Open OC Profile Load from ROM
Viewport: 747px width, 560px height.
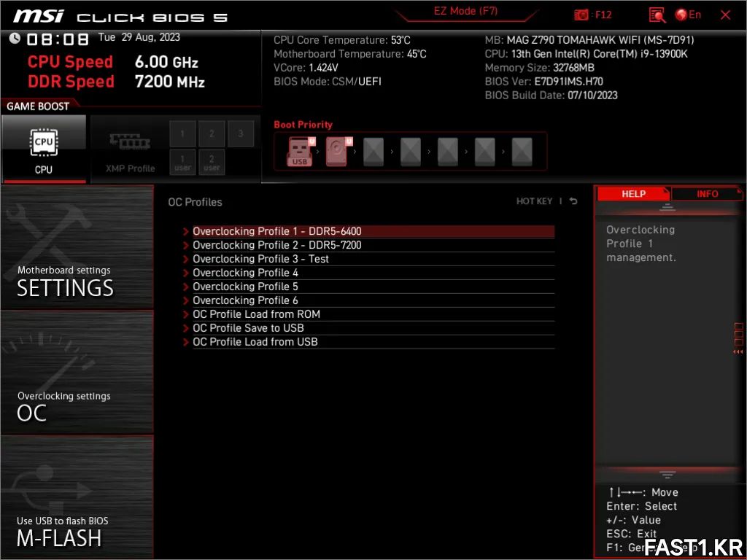tap(373, 314)
